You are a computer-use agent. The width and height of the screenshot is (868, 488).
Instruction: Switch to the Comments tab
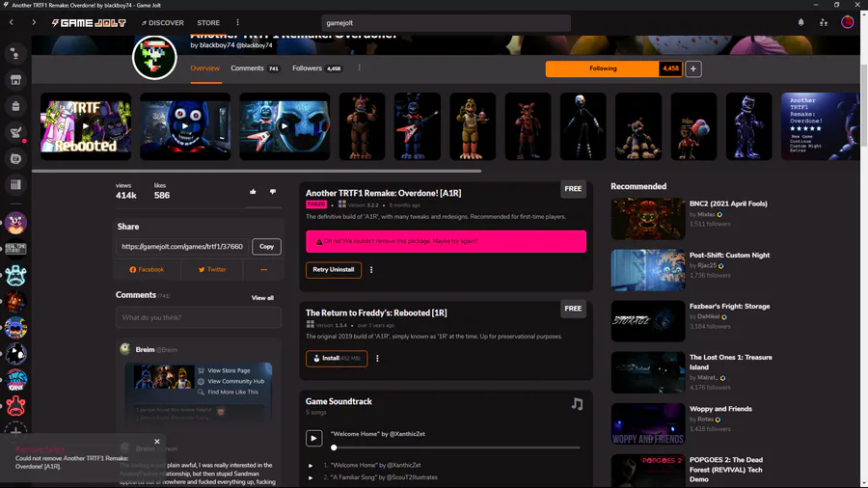255,68
